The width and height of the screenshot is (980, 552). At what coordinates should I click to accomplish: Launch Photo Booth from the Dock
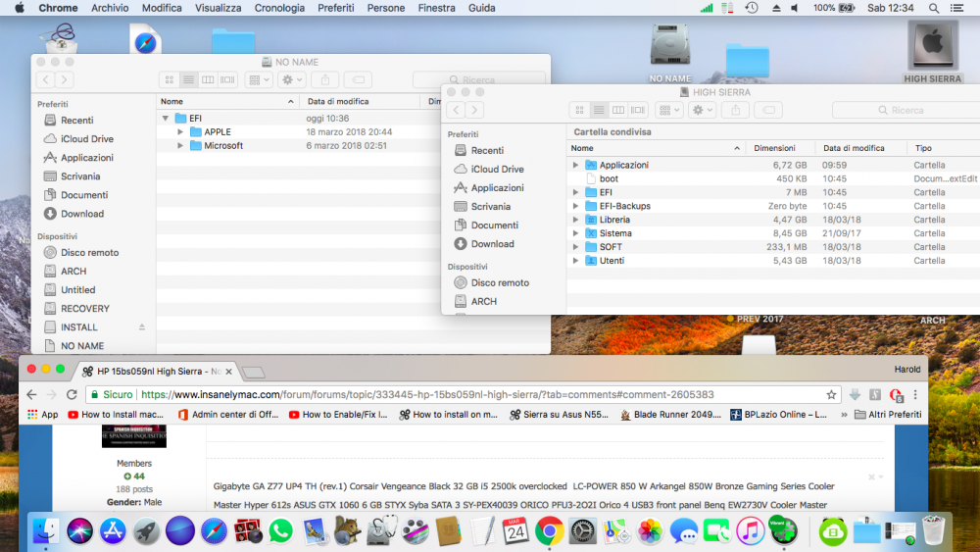click(248, 531)
